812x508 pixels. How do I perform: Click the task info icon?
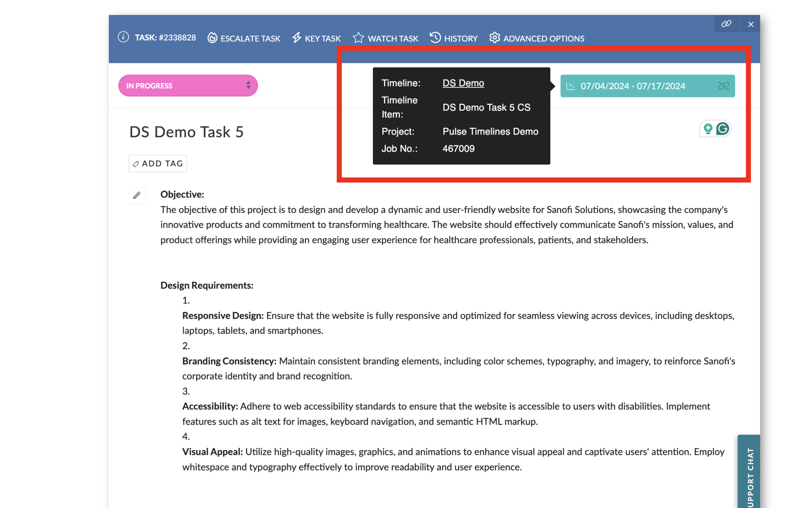click(123, 37)
